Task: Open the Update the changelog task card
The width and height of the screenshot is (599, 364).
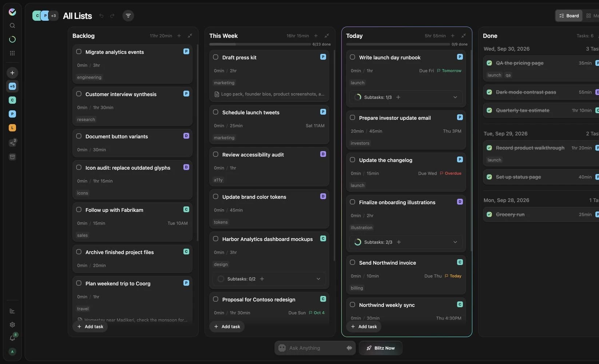Action: point(406,172)
